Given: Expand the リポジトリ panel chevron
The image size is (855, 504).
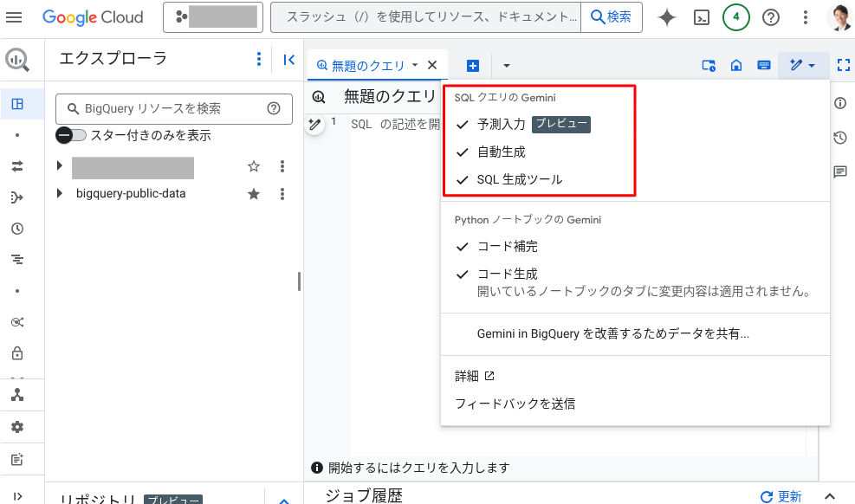Looking at the screenshot, I should 284,501.
